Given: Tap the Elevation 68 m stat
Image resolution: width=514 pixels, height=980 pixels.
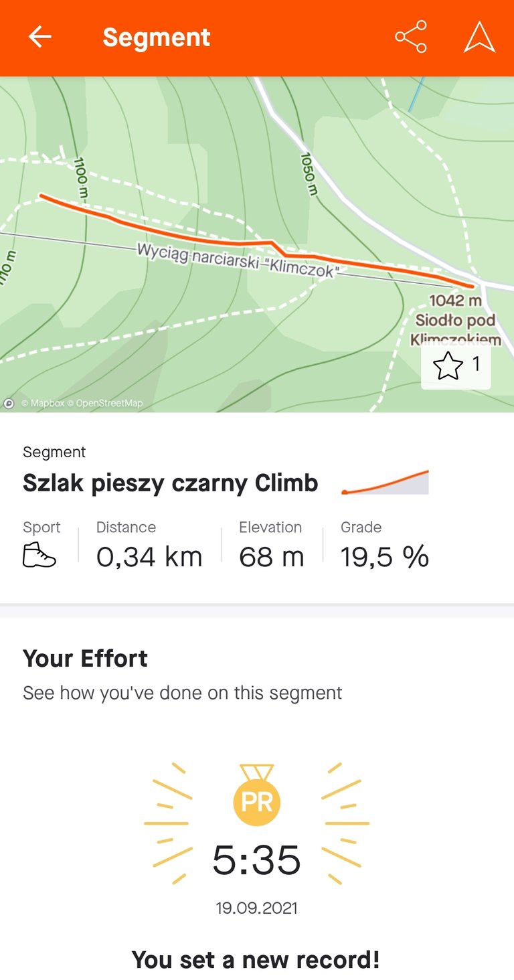Looking at the screenshot, I should pyautogui.click(x=271, y=556).
